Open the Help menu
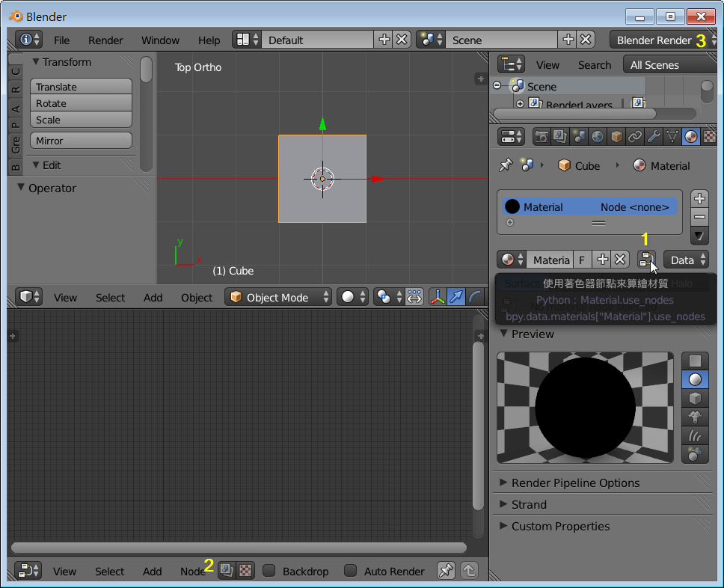The width and height of the screenshot is (724, 588). [209, 40]
